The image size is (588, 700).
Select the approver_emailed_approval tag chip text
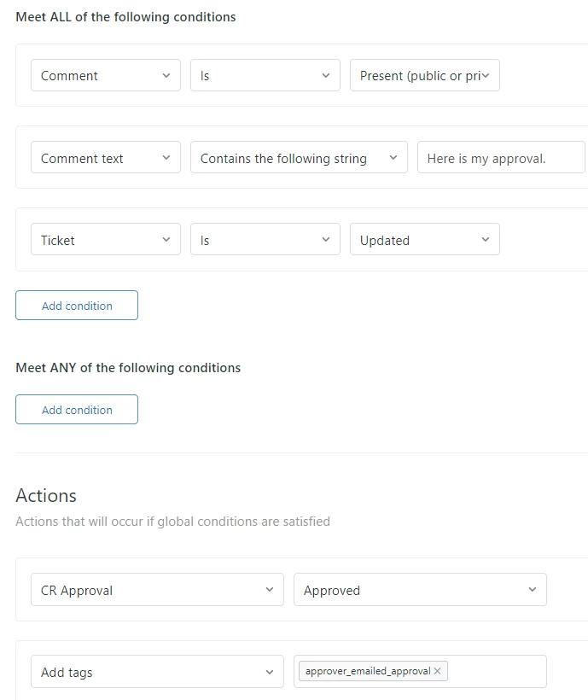pos(367,671)
